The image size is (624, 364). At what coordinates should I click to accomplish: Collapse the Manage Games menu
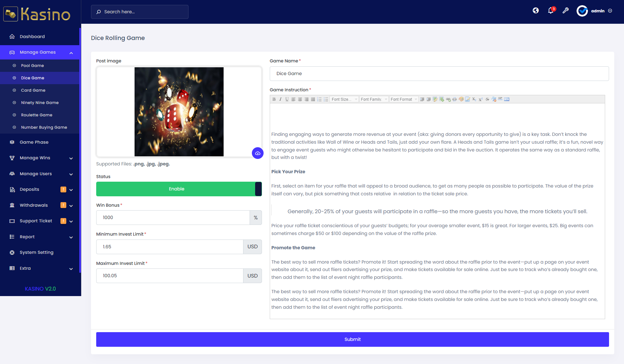[40, 52]
